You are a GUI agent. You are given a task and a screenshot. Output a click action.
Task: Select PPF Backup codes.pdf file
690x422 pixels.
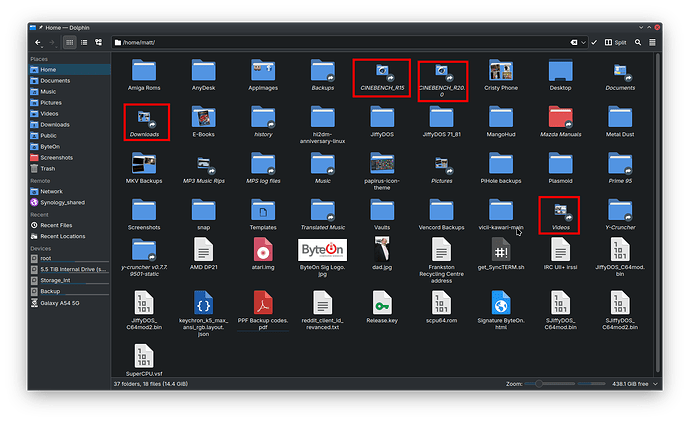coord(263,310)
